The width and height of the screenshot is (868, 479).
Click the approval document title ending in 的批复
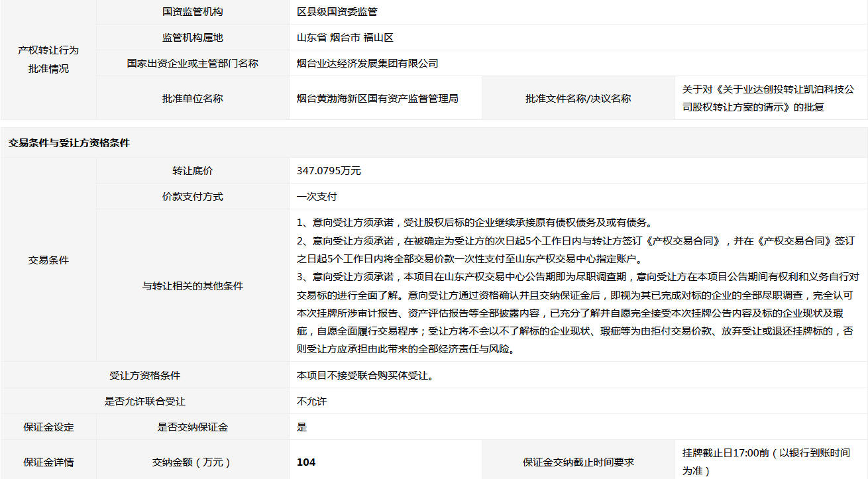(x=768, y=98)
